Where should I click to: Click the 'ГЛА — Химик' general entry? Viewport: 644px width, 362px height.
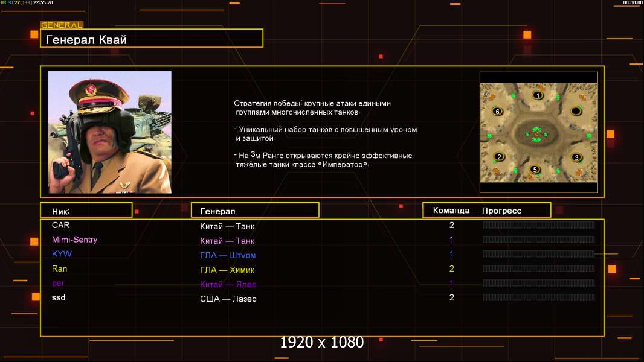point(227,270)
